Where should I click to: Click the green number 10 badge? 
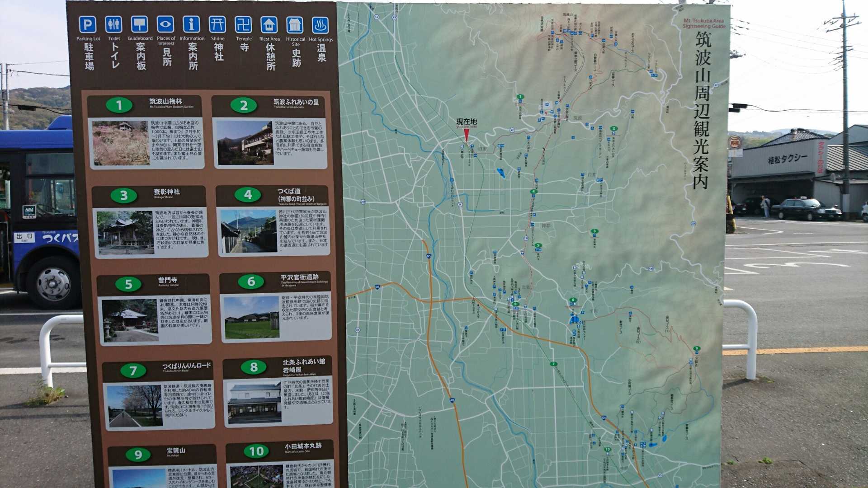(256, 451)
